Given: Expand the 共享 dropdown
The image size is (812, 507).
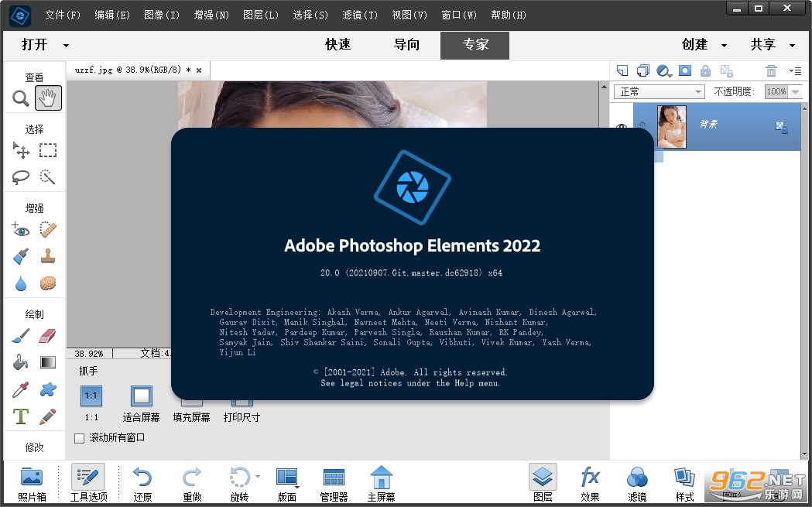Looking at the screenshot, I should (x=792, y=46).
